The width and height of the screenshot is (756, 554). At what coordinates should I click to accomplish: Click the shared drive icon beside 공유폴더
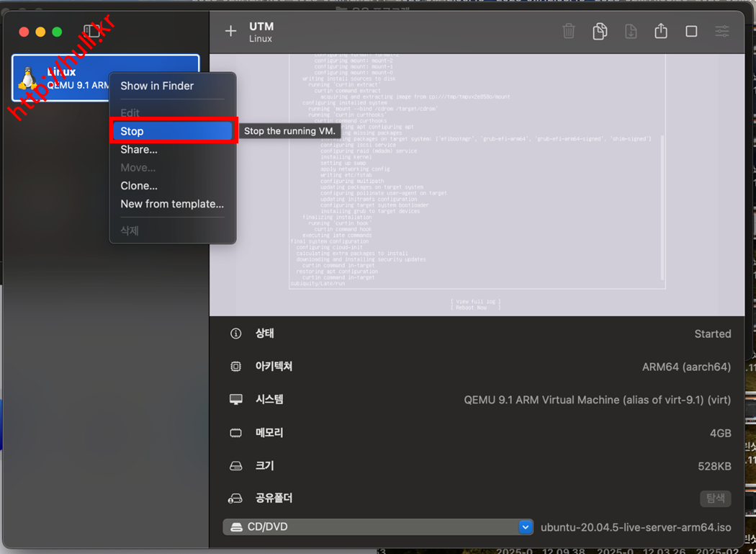point(235,499)
